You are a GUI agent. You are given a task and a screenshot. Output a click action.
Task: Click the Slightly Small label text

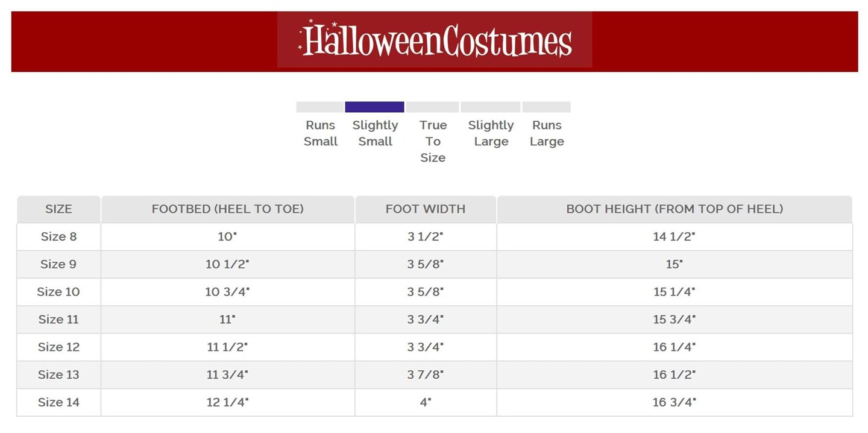[375, 133]
